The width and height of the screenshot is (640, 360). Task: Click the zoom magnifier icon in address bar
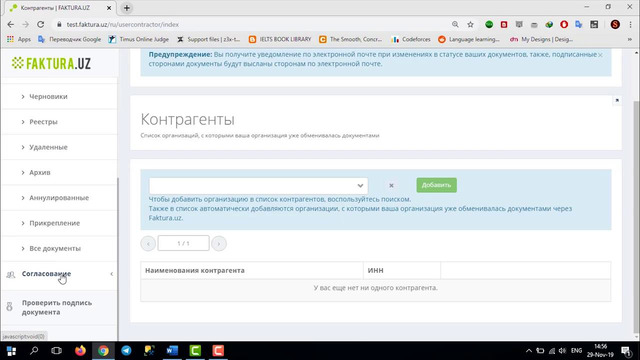click(455, 24)
